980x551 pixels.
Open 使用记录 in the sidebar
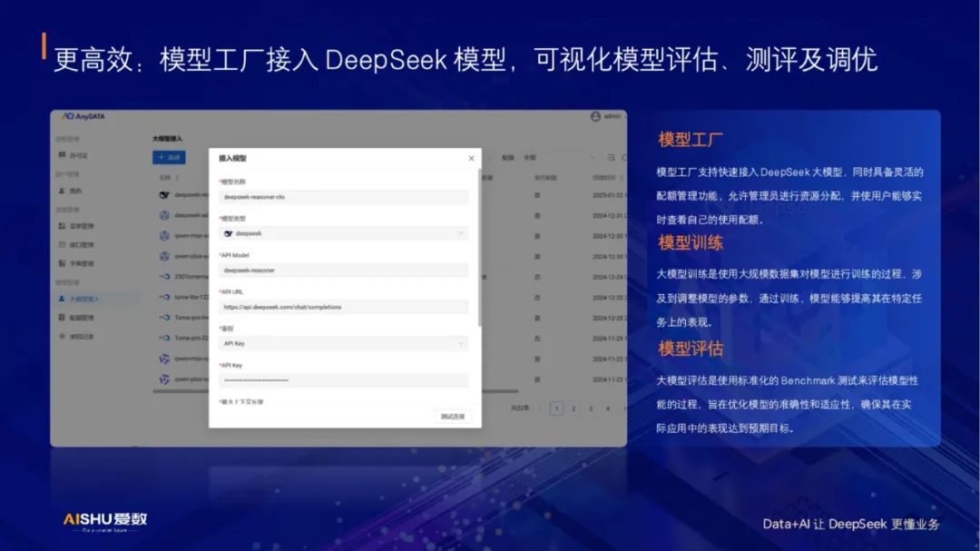82,337
